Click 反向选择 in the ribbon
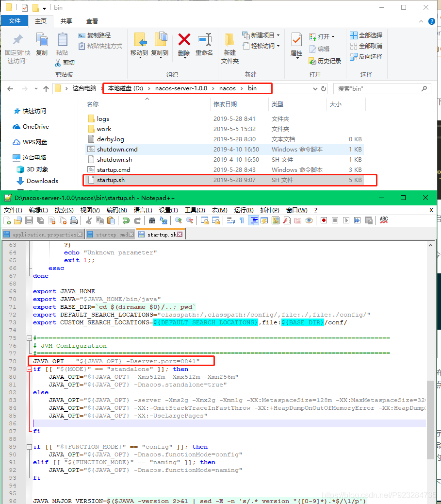 pos(366,57)
